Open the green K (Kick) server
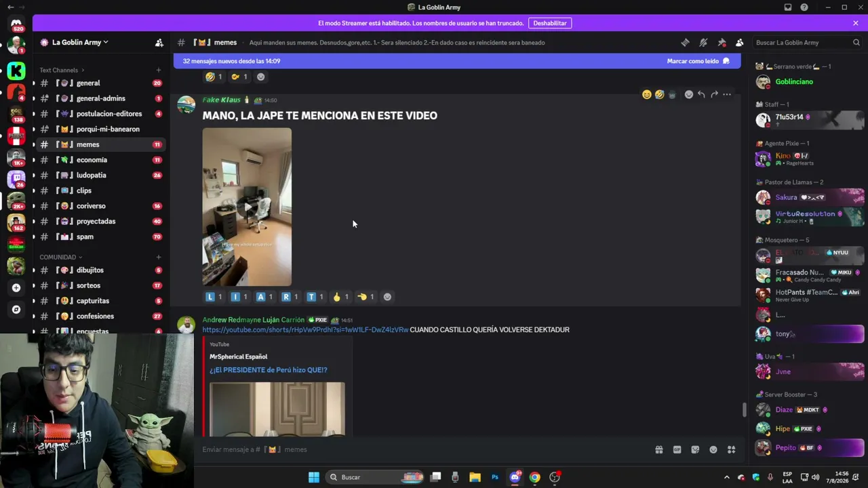This screenshot has height=488, width=868. tap(16, 70)
